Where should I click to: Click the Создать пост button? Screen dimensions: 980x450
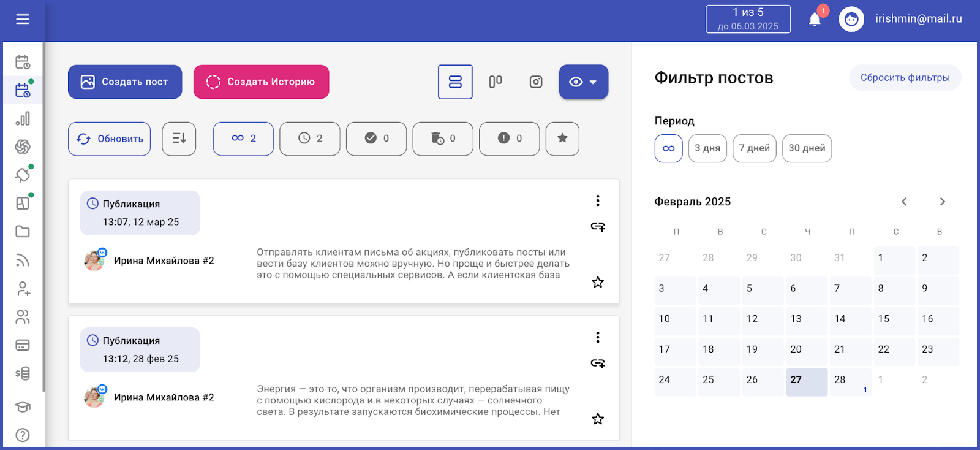coord(125,82)
